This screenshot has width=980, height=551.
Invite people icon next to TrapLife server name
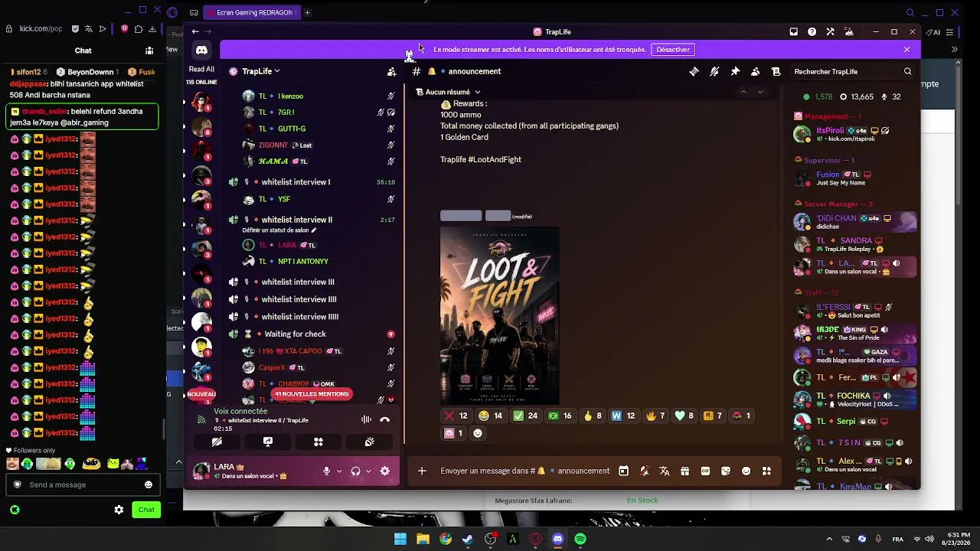tap(391, 71)
